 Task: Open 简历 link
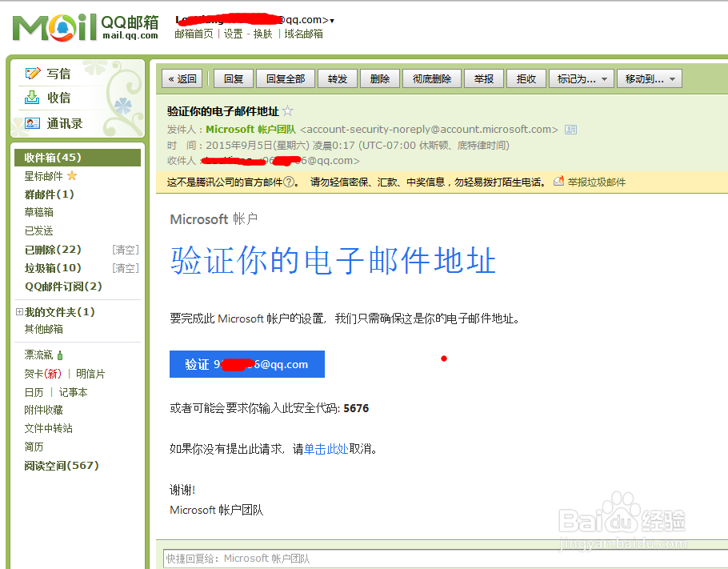tap(34, 447)
